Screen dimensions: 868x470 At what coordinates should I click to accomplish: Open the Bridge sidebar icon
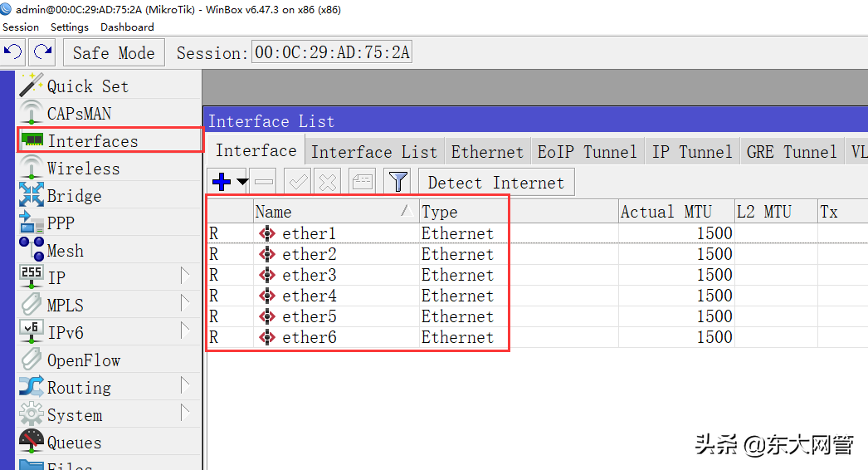click(32, 195)
